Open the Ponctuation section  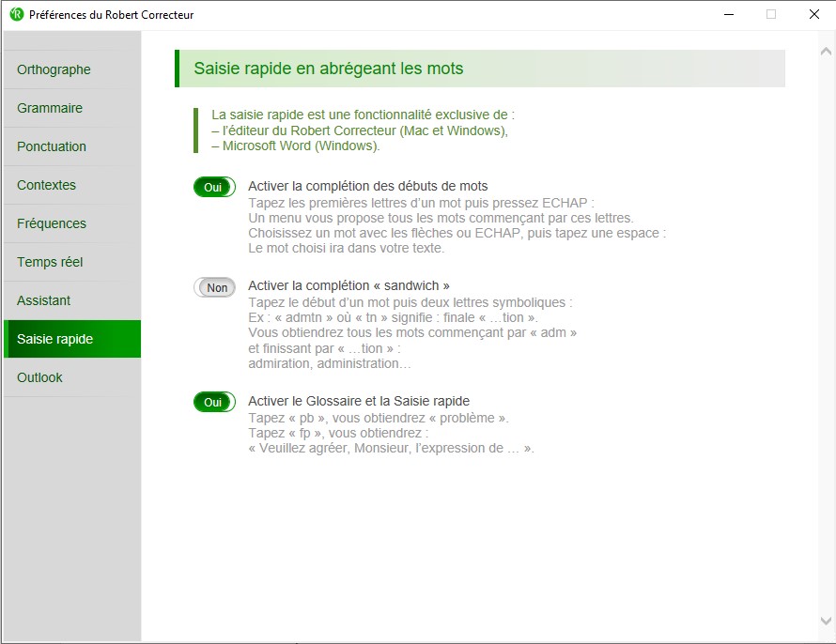pyautogui.click(x=72, y=146)
